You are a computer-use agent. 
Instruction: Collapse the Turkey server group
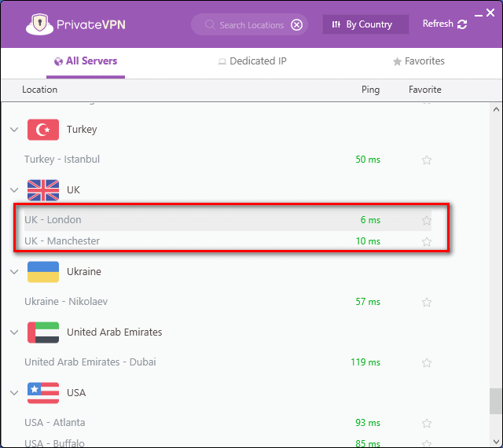[14, 130]
